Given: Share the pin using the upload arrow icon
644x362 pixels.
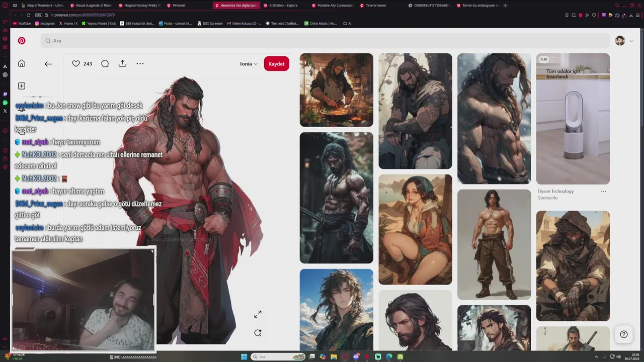Looking at the screenshot, I should pyautogui.click(x=122, y=64).
